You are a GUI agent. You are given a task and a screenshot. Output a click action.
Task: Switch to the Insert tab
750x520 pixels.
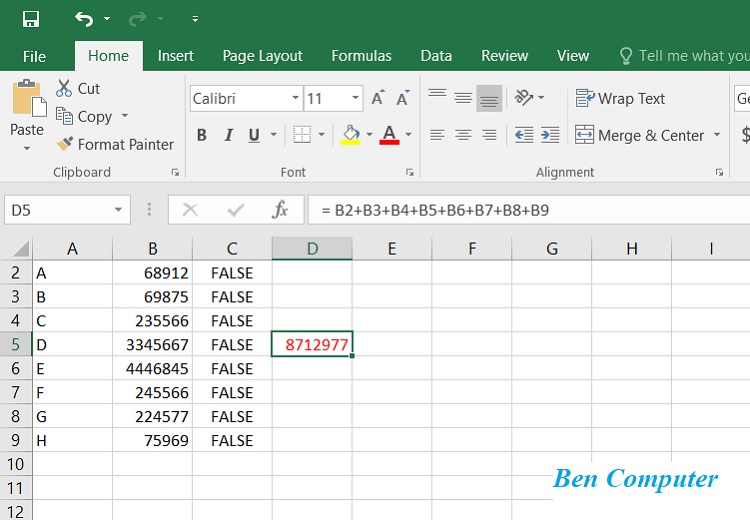click(x=176, y=56)
